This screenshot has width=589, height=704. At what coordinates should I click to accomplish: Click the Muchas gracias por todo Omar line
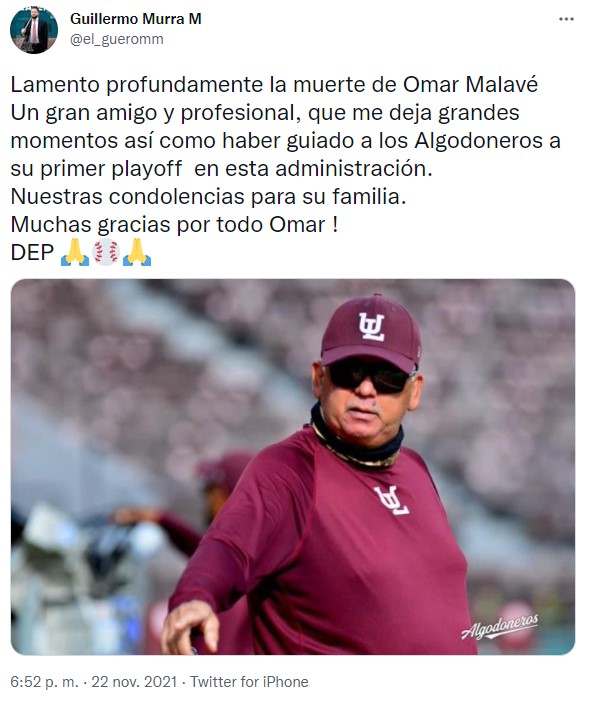174,224
